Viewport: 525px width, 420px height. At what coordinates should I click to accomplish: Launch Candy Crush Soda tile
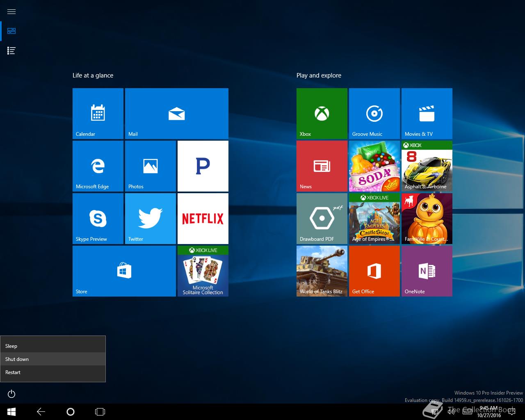tap(374, 166)
